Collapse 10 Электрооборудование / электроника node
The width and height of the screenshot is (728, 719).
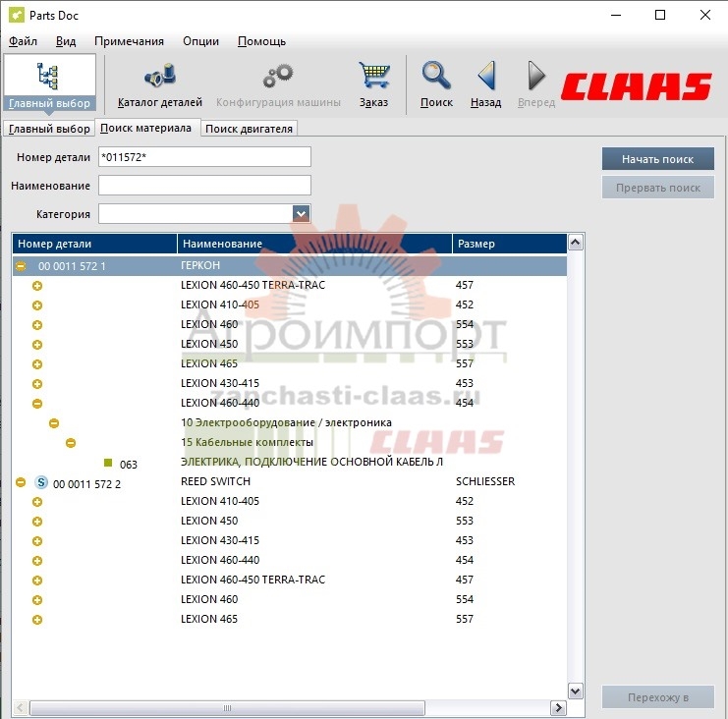tap(54, 423)
